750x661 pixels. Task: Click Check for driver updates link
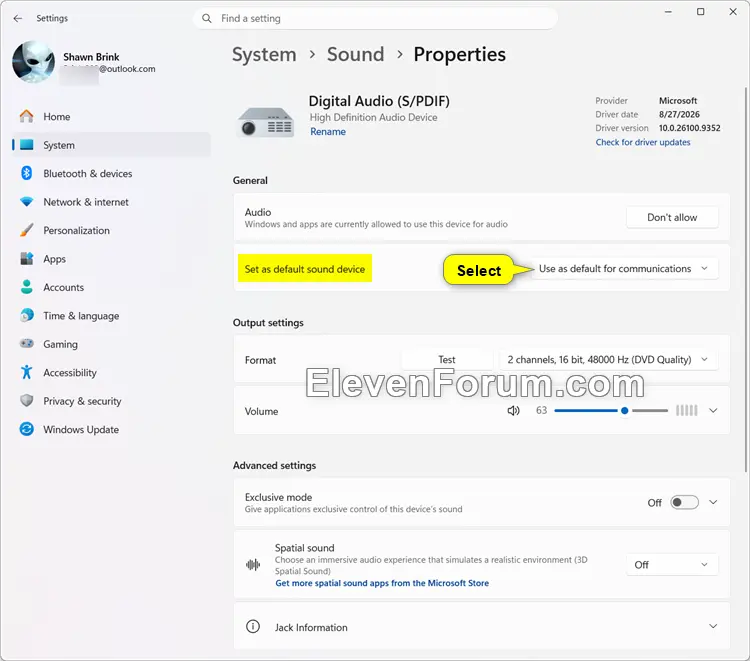tap(643, 142)
